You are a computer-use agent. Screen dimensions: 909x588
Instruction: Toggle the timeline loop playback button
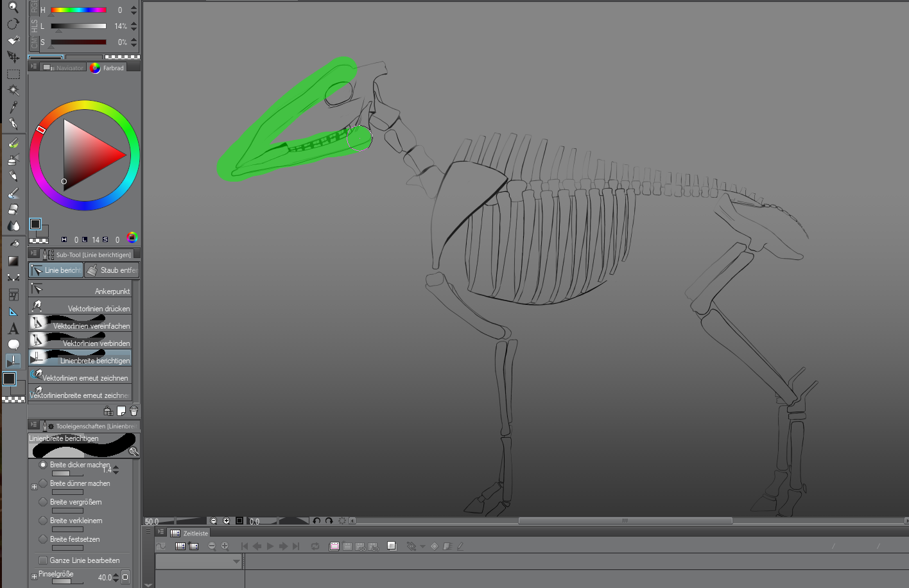click(x=315, y=546)
